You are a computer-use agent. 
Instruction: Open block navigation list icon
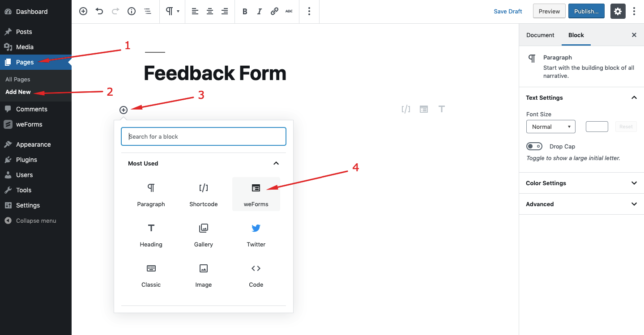pyautogui.click(x=148, y=12)
